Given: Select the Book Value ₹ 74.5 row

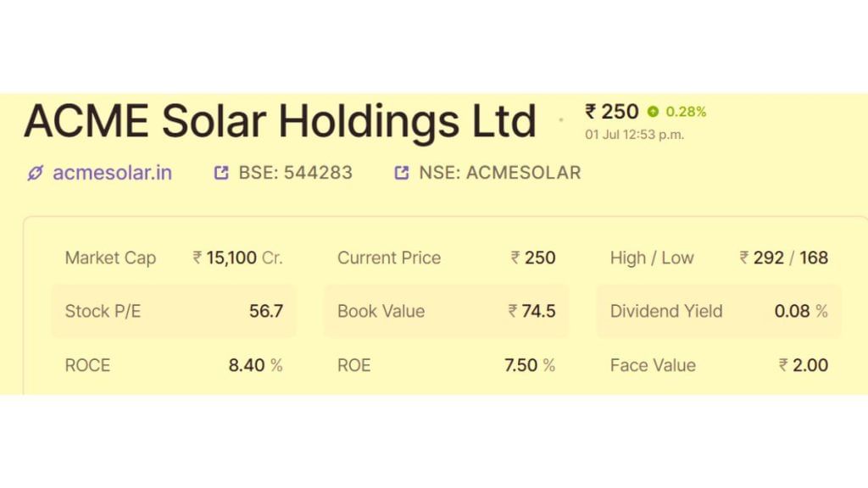Looking at the screenshot, I should coord(446,311).
